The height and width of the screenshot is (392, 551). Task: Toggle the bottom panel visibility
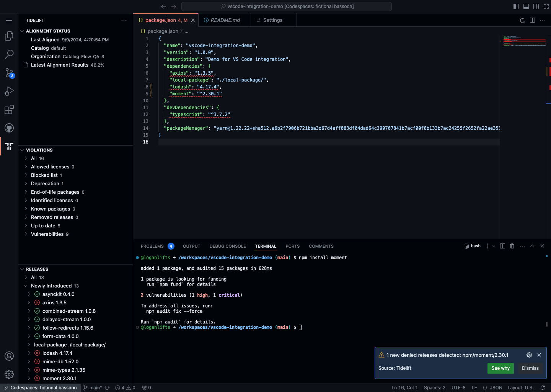point(526,7)
